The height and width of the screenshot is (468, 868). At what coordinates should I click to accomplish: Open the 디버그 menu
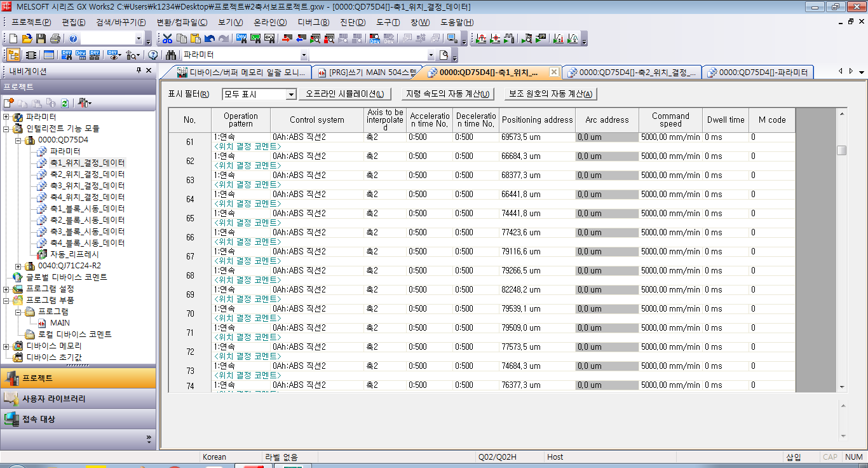[x=313, y=22]
